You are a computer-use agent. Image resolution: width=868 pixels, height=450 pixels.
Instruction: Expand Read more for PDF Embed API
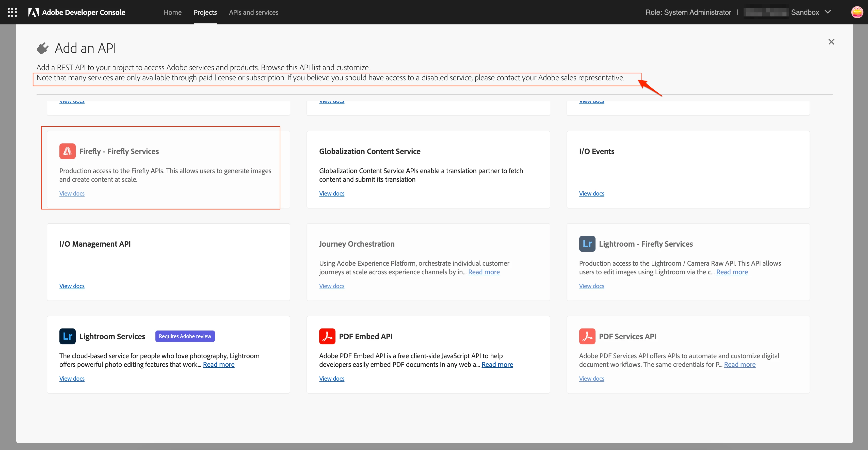pos(497,365)
